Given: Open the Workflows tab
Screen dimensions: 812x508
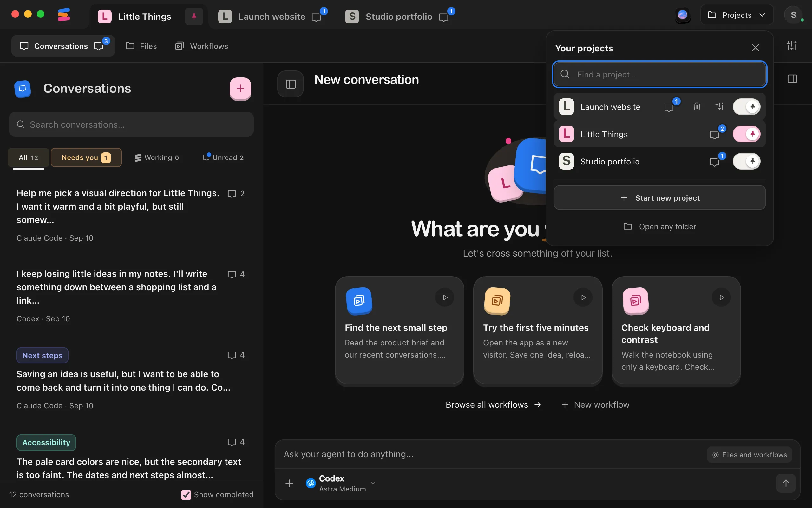Looking at the screenshot, I should 202,46.
